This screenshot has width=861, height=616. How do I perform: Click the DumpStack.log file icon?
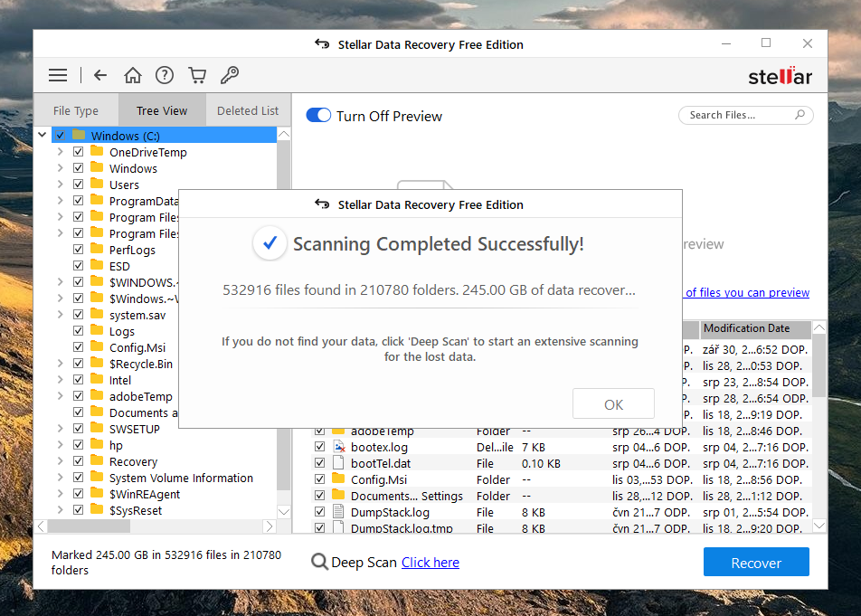pyautogui.click(x=339, y=512)
